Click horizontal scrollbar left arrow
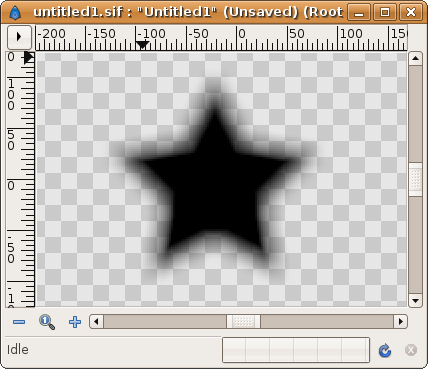428x369 pixels. pos(96,322)
